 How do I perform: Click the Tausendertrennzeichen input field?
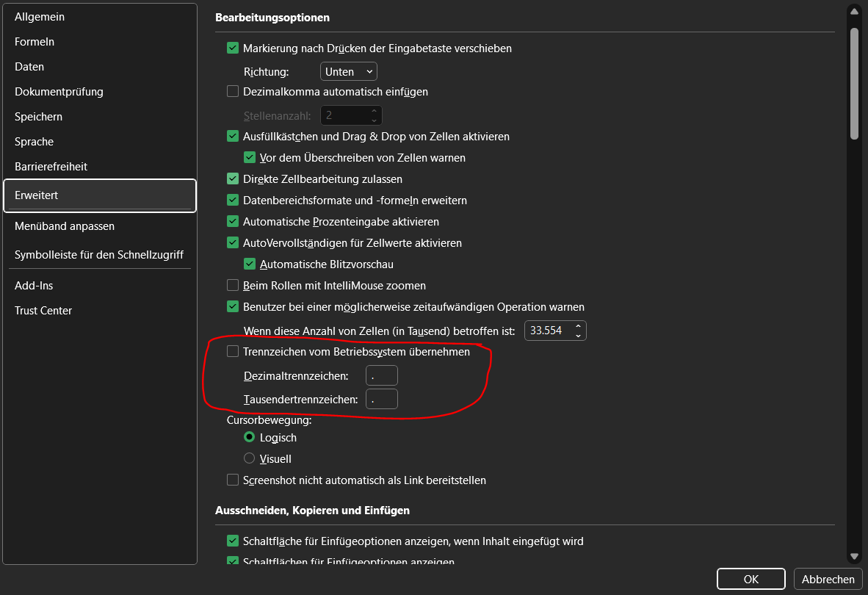click(382, 399)
